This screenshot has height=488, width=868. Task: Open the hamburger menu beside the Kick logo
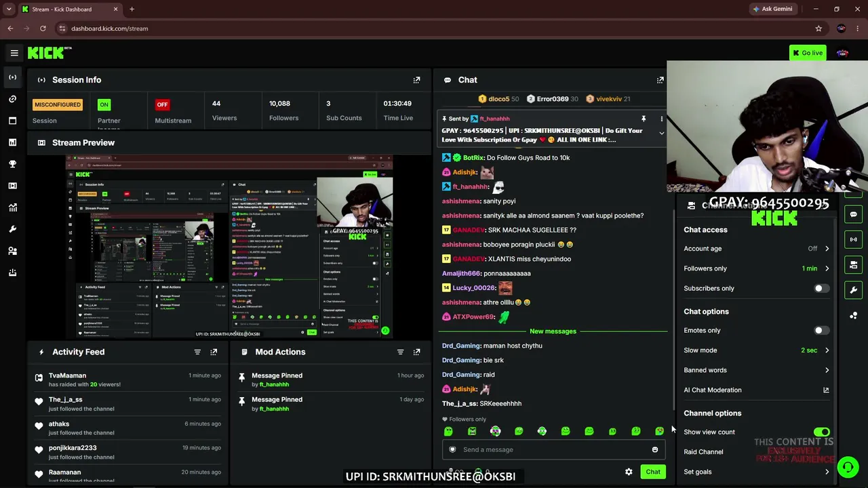tap(14, 53)
